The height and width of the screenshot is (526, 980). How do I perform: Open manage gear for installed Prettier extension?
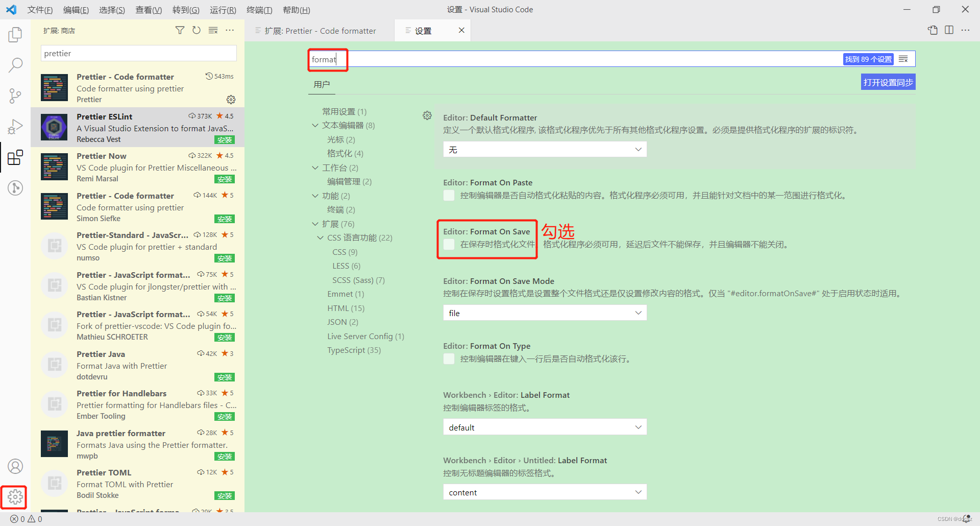[231, 100]
